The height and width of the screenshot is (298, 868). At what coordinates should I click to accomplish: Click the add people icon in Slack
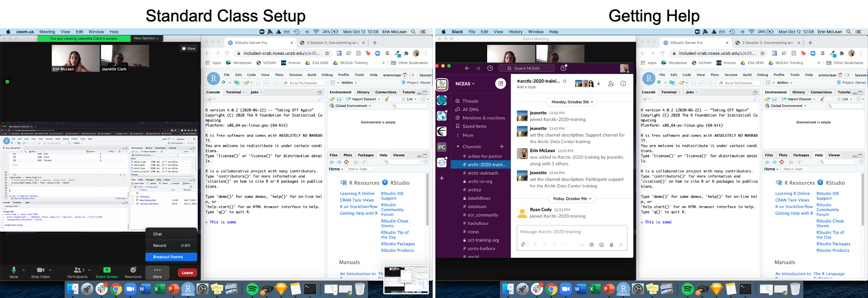click(611, 84)
